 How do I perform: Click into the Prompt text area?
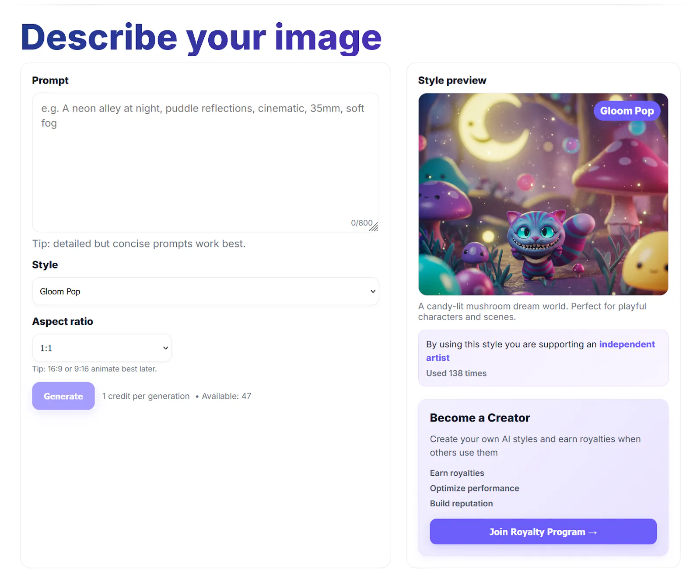coord(205,162)
